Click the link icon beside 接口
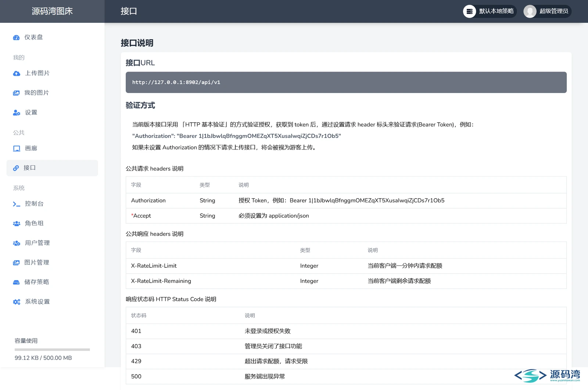Screen dimensions: 588x390 [x=16, y=168]
